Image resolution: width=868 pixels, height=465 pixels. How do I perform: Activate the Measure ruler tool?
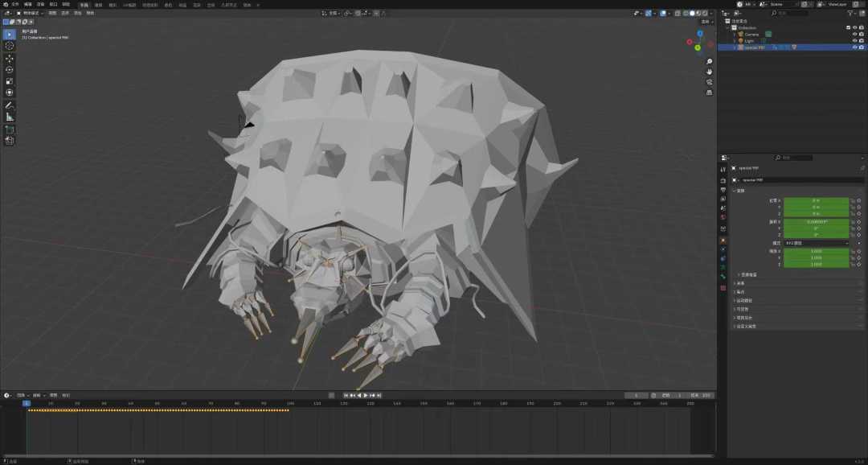[x=10, y=117]
